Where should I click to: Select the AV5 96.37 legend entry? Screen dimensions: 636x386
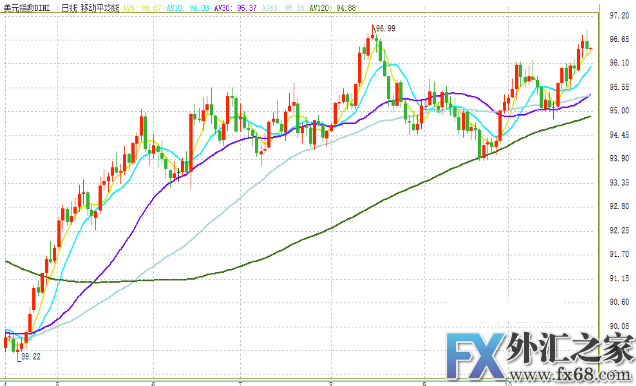click(x=142, y=8)
